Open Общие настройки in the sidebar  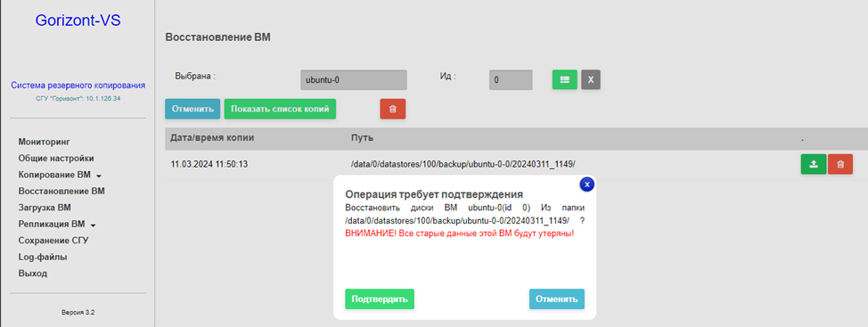[x=56, y=159]
